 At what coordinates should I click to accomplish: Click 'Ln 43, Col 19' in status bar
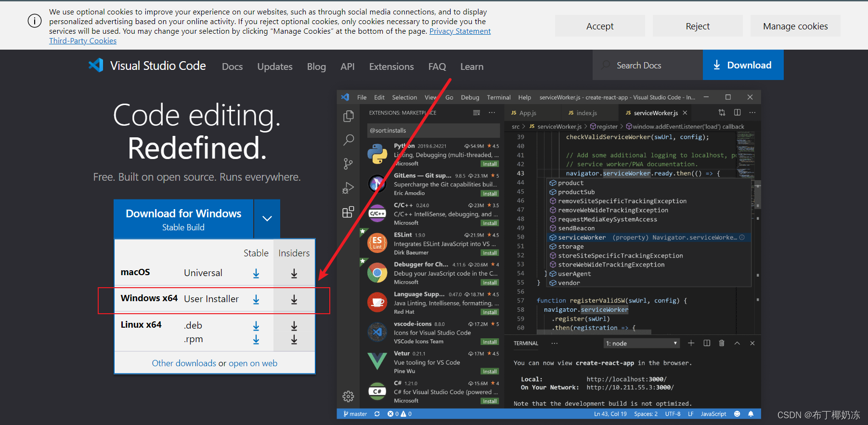pyautogui.click(x=610, y=414)
